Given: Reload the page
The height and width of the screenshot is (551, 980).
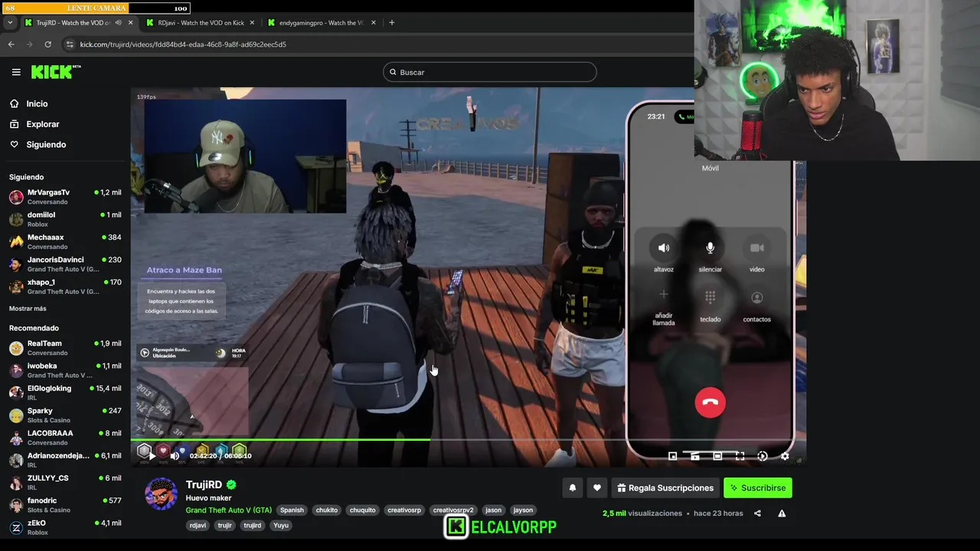Looking at the screenshot, I should (x=48, y=44).
